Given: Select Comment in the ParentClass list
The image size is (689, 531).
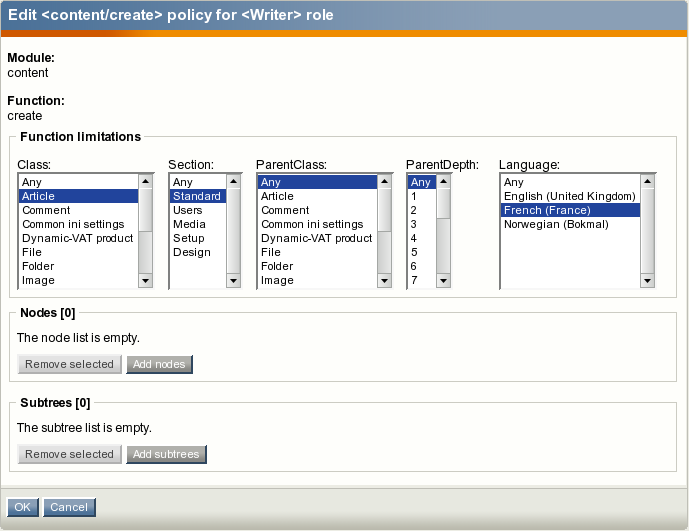Looking at the screenshot, I should [x=317, y=210].
